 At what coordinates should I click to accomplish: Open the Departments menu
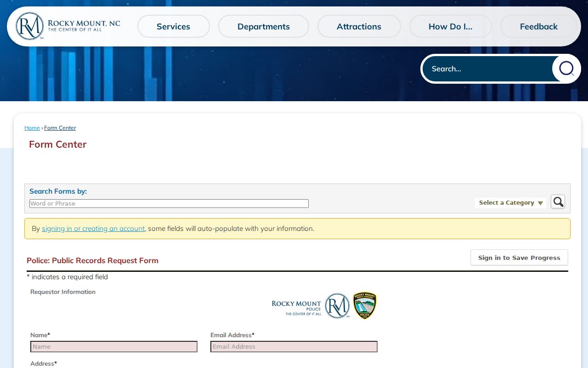[x=264, y=27]
